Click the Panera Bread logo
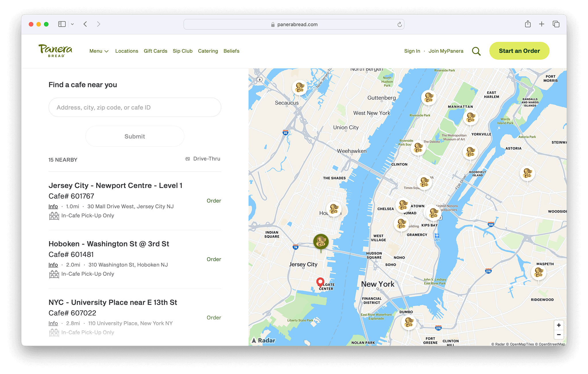The width and height of the screenshot is (588, 374). tap(55, 51)
